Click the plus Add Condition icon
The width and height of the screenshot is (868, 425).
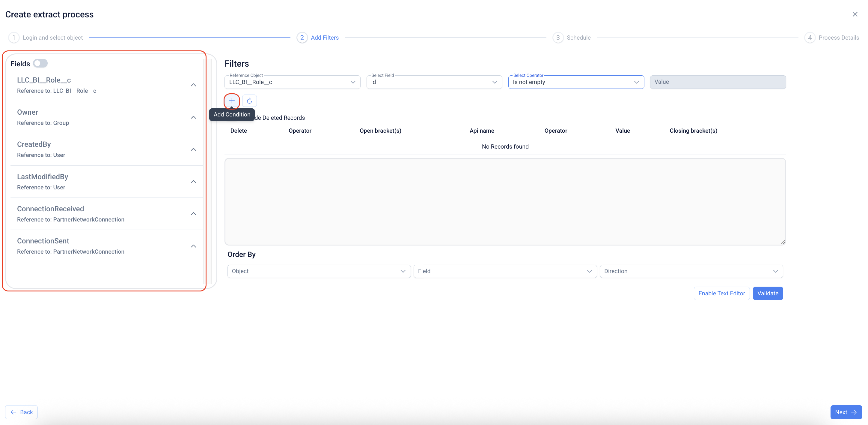(x=232, y=101)
